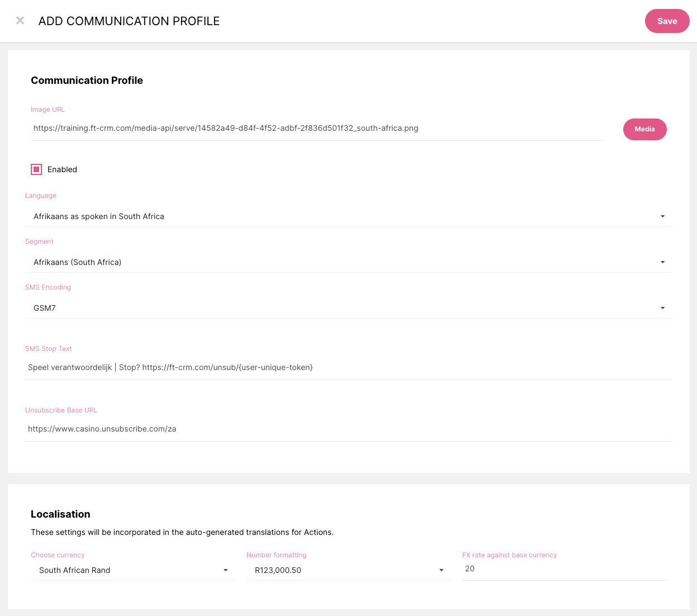This screenshot has height=616, width=697.
Task: Select the Afrikaans (South Africa) segment box
Action: 335,262
